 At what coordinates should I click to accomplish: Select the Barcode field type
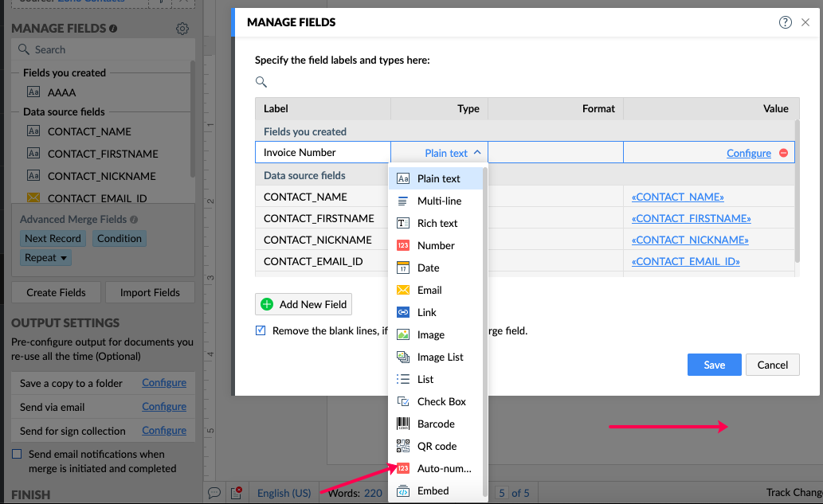[x=436, y=424]
